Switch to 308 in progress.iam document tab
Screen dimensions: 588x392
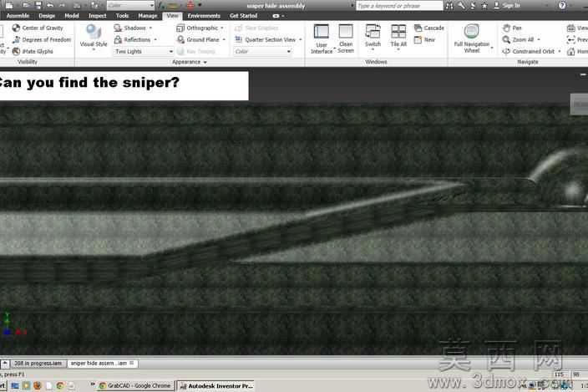pyautogui.click(x=38, y=363)
